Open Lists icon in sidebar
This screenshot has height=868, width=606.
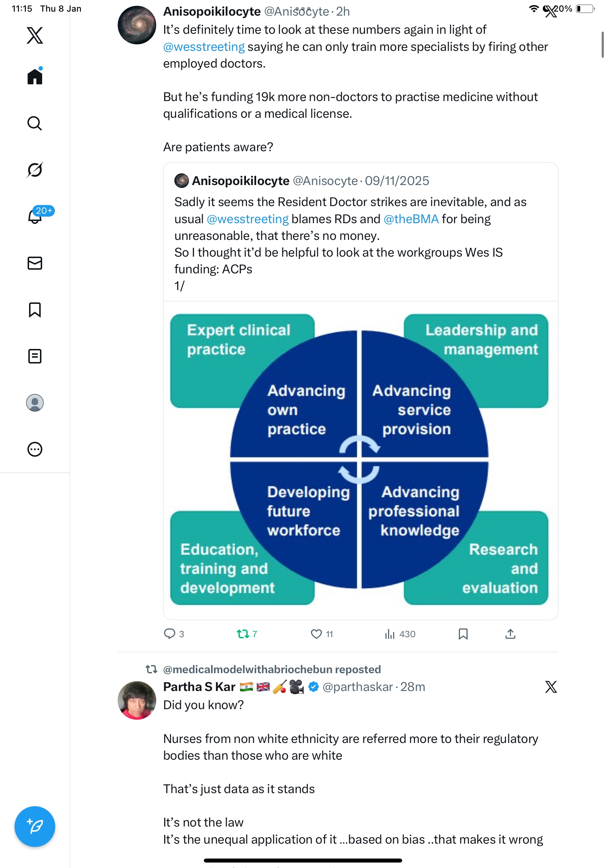(35, 356)
